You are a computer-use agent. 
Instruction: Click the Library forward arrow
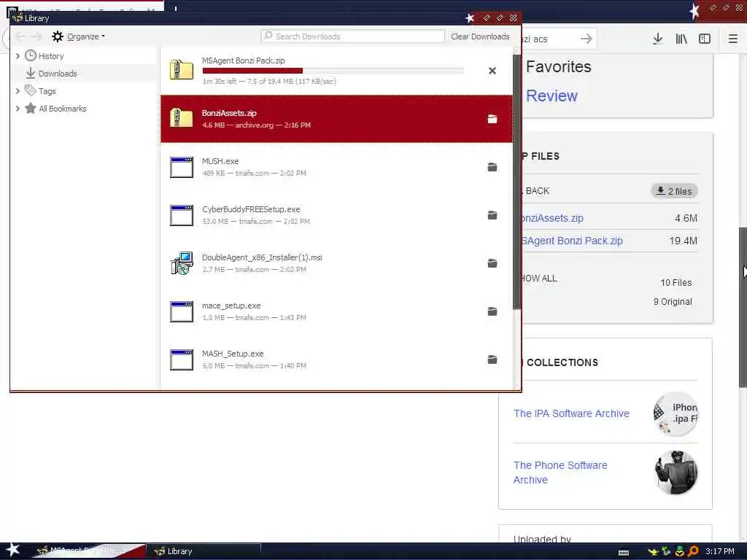[x=36, y=36]
